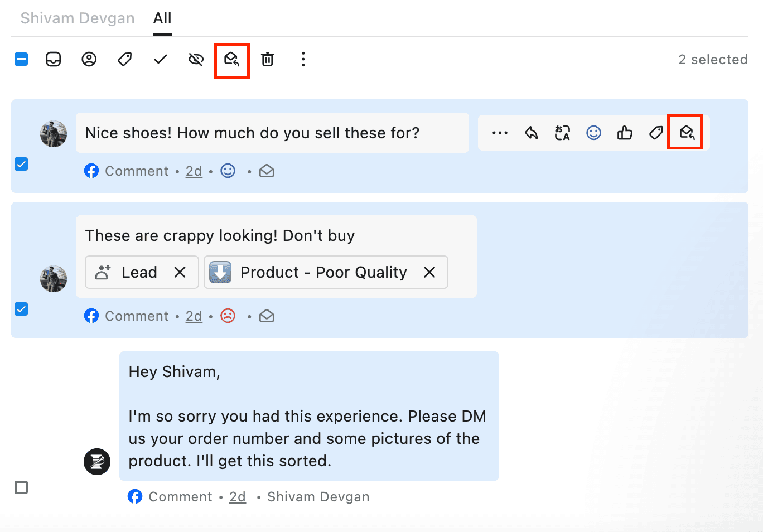This screenshot has height=532, width=763.
Task: Reply to the 'Nice shoes!' comment
Action: point(531,133)
